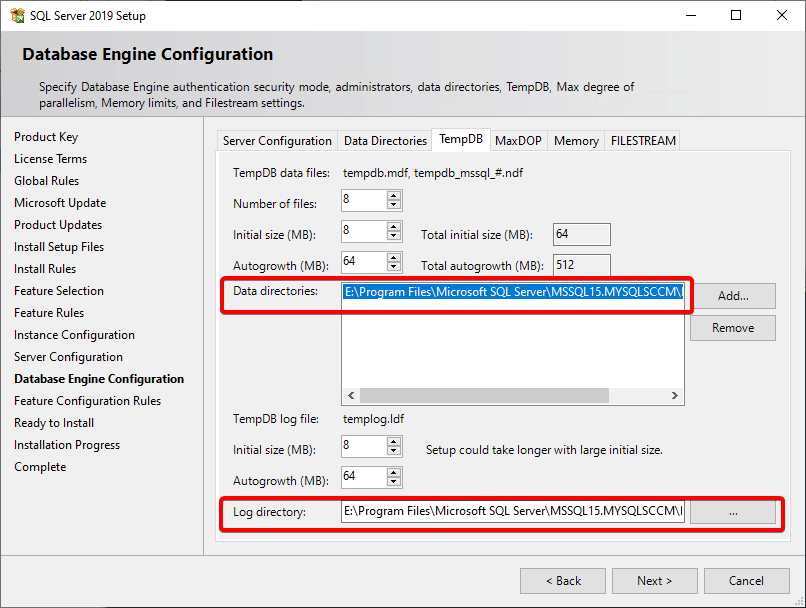806x608 pixels.
Task: Switch to the Memory tab
Action: 576,141
